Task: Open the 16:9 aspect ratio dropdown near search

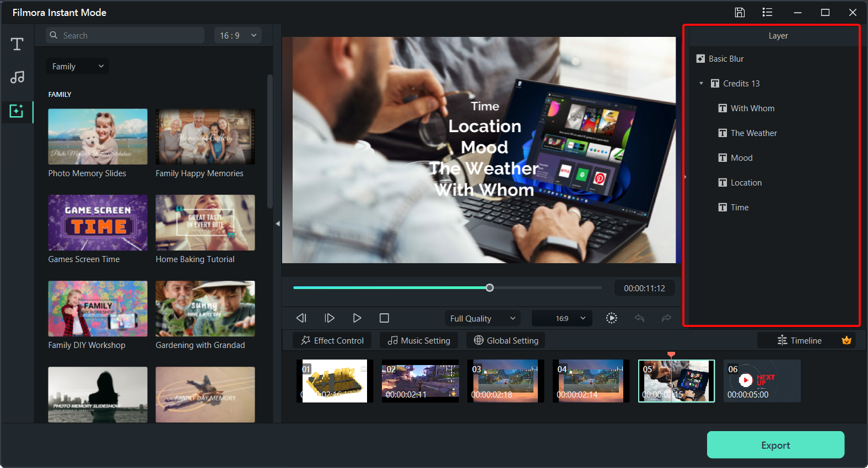Action: [x=238, y=35]
